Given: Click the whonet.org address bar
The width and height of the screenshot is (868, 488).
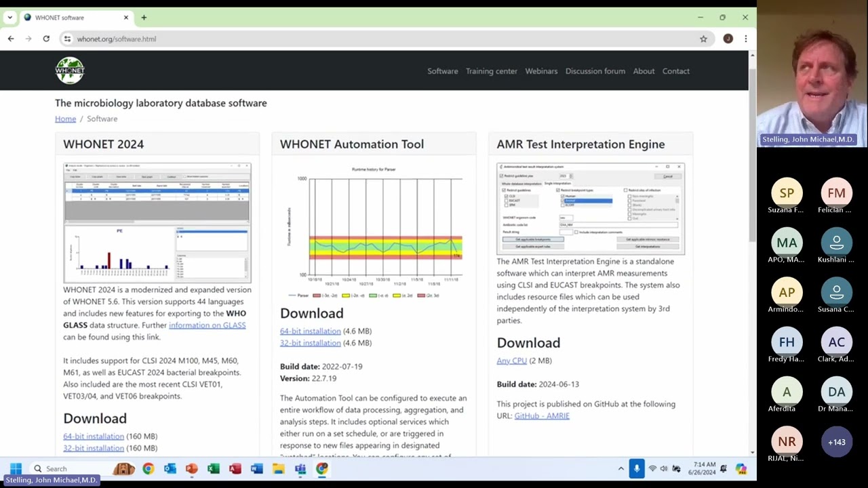Looking at the screenshot, I should click(x=387, y=39).
